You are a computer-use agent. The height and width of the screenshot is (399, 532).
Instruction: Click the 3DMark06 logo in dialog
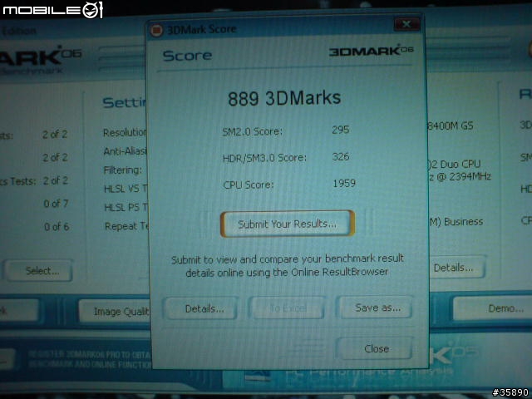372,51
